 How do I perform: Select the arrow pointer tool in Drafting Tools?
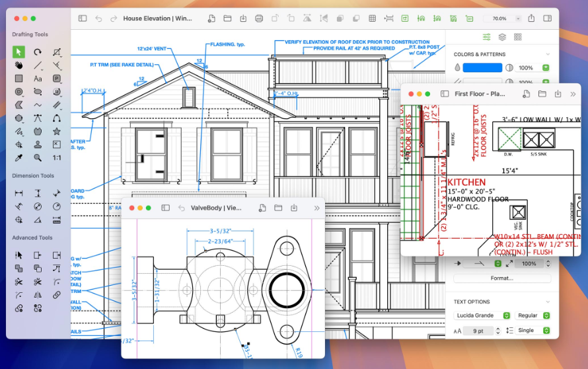point(18,52)
